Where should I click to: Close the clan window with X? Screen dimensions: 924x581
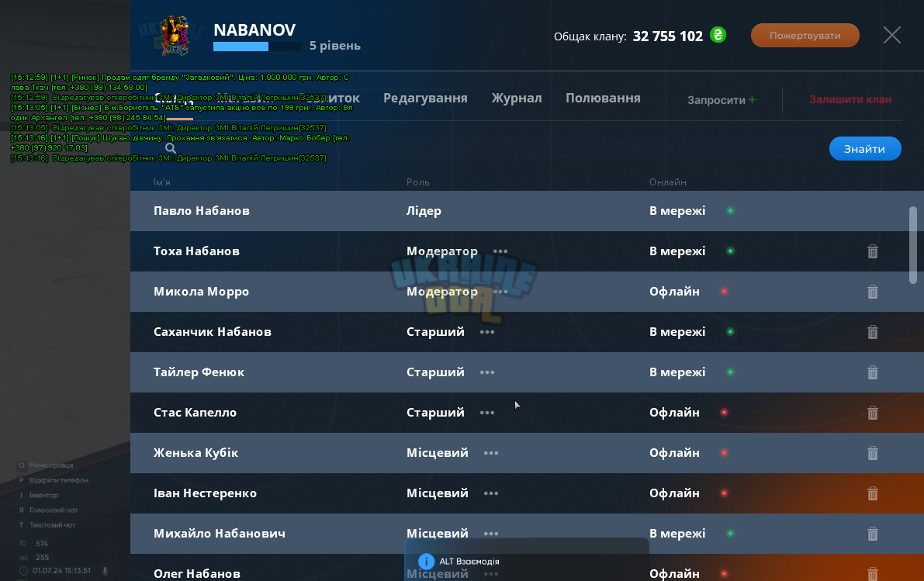[x=891, y=36]
